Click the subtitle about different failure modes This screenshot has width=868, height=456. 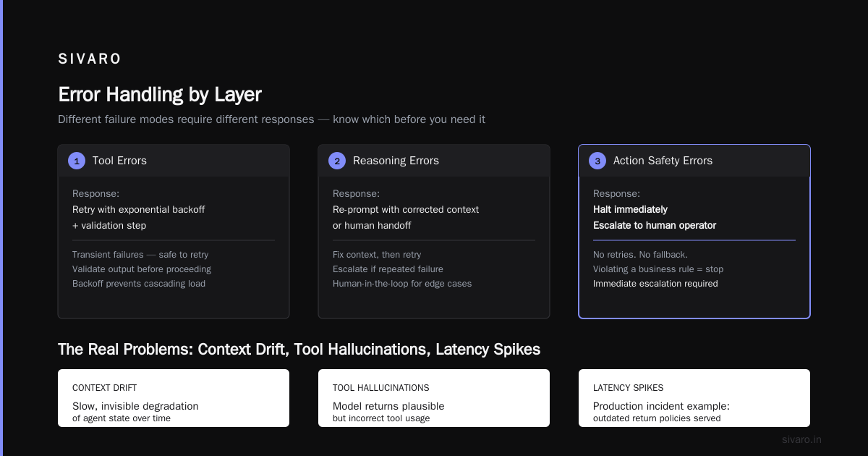pos(272,119)
